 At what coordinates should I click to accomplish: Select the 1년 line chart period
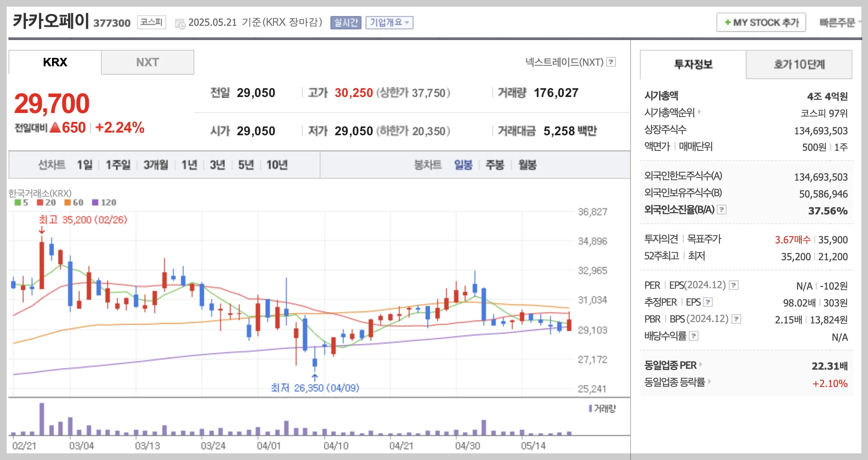(x=189, y=165)
